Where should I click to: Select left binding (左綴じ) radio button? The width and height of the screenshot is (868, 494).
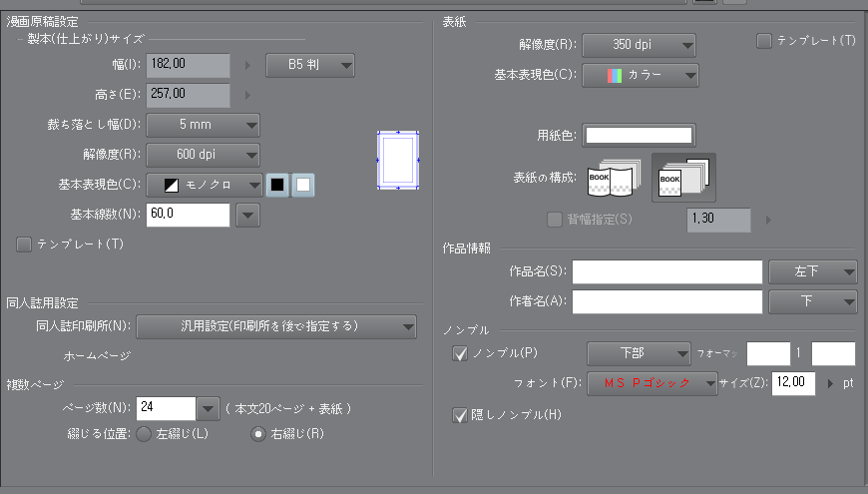coord(144,434)
